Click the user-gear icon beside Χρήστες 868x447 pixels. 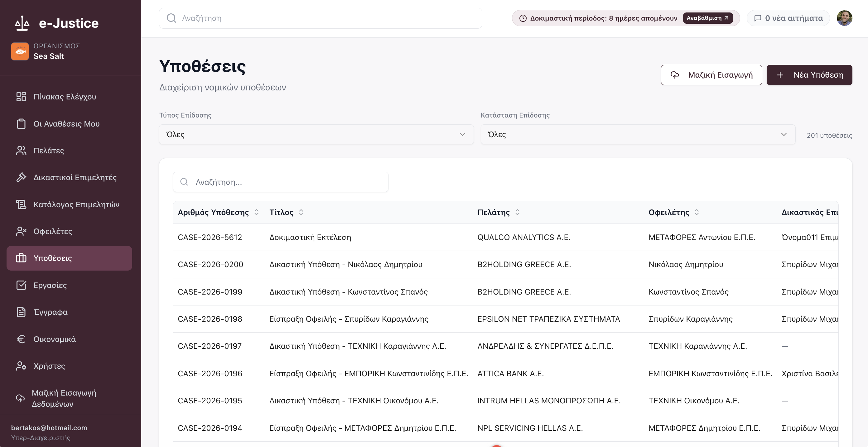point(21,366)
